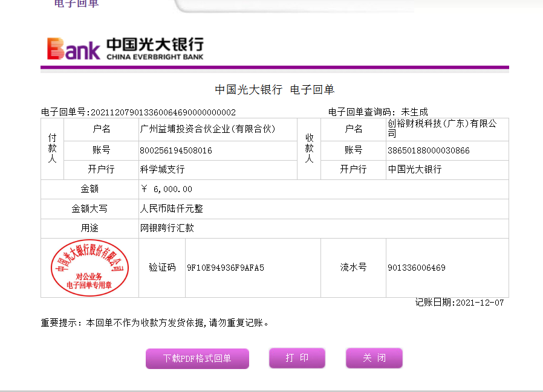This screenshot has width=543, height=392.
Task: Select verification code 9F10E94936F9AFA5
Action: click(226, 268)
